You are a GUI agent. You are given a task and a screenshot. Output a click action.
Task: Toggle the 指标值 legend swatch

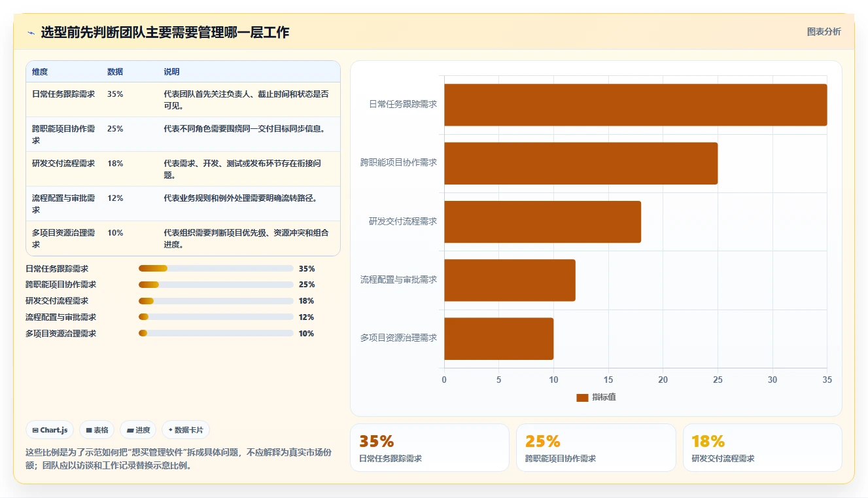coord(582,397)
